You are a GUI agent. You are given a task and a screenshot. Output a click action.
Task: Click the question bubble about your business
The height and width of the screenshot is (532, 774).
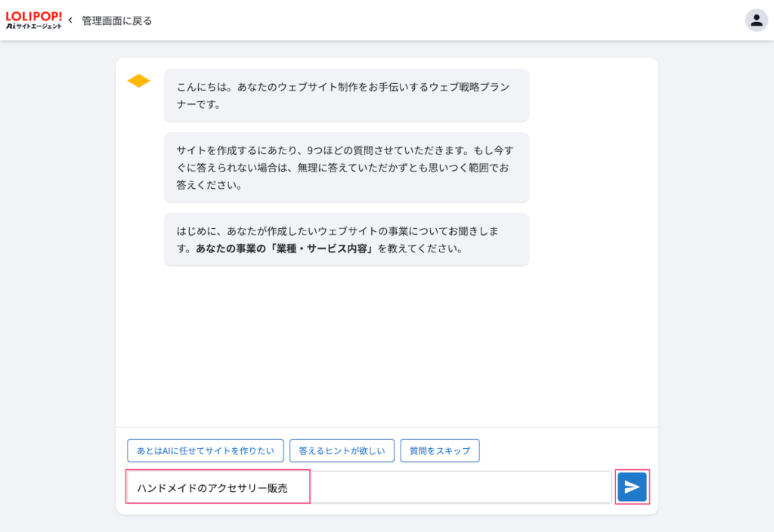pyautogui.click(x=346, y=240)
